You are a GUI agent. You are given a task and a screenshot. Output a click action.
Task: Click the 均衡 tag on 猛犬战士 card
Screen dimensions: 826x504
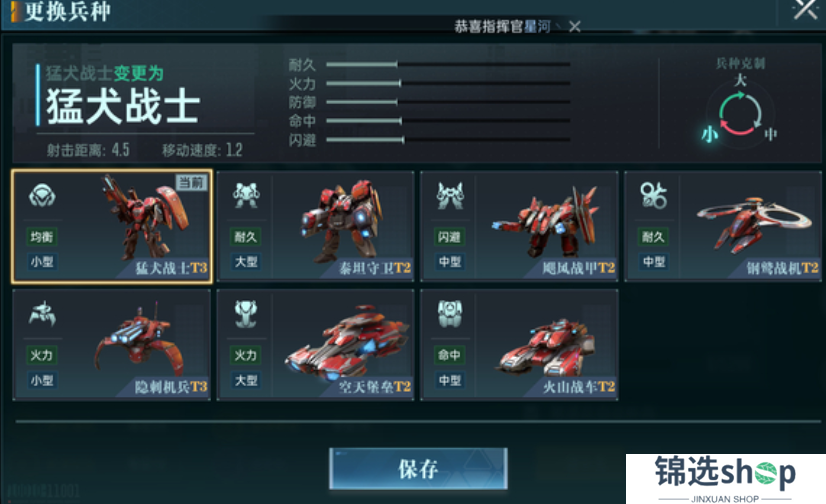[42, 237]
